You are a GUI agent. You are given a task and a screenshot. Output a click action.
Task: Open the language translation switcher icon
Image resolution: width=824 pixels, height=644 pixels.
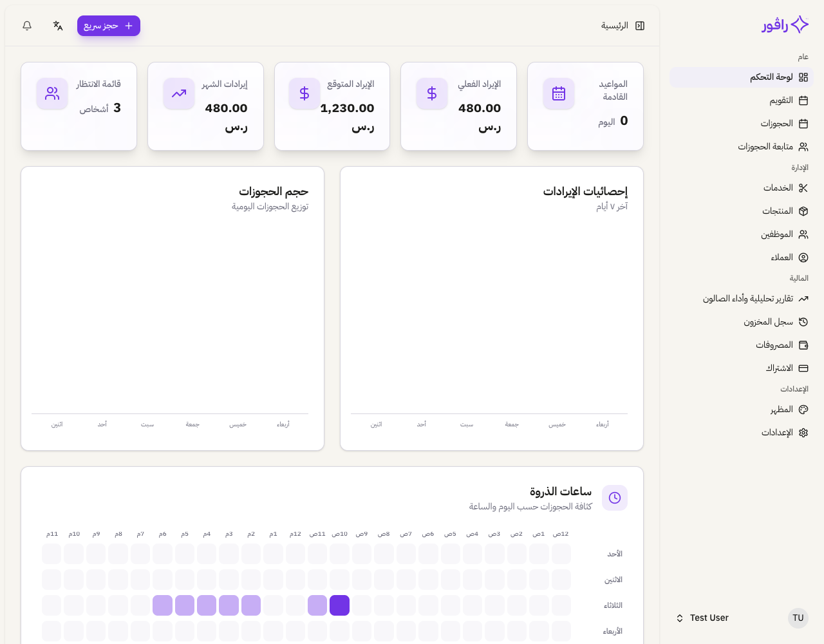[58, 26]
